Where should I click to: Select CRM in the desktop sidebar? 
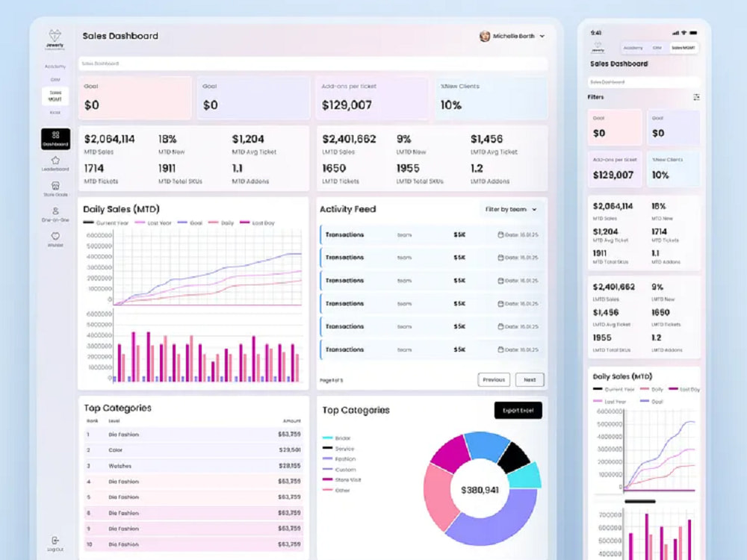tap(55, 80)
